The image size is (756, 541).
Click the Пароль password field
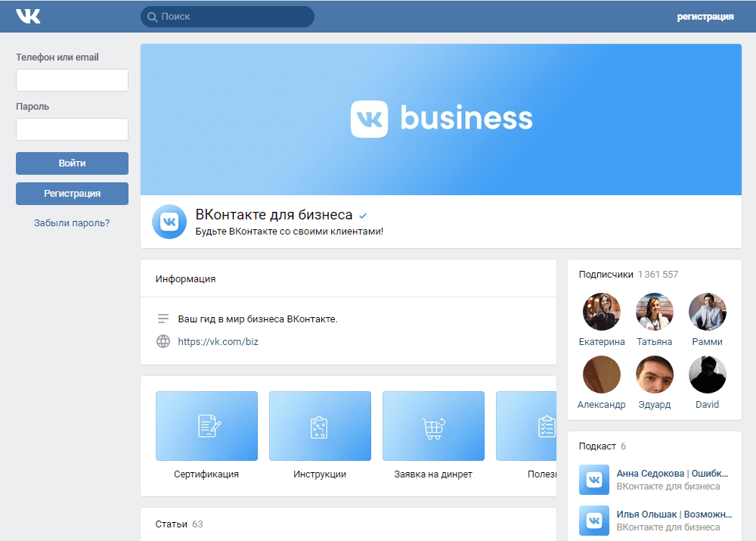coord(72,129)
